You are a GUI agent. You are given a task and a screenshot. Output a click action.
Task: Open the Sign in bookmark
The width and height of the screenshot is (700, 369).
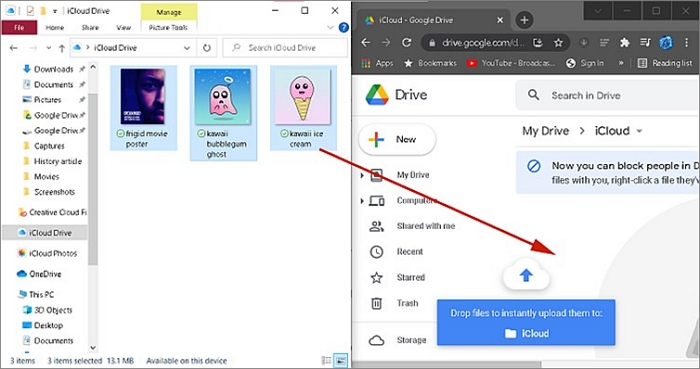point(585,63)
